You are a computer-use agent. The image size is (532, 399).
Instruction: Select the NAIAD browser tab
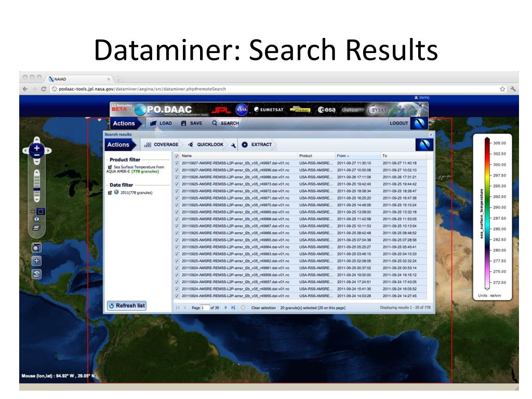79,79
